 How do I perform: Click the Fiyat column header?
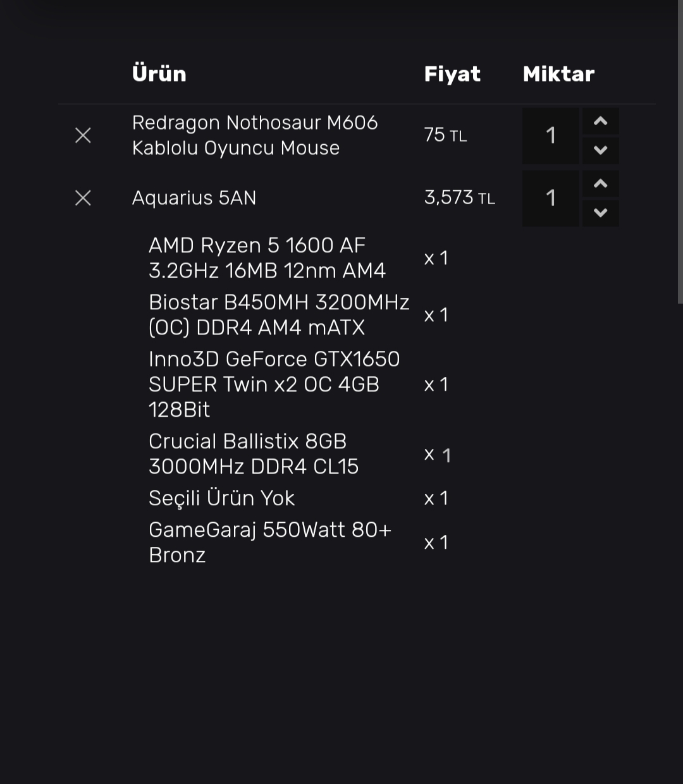[452, 74]
